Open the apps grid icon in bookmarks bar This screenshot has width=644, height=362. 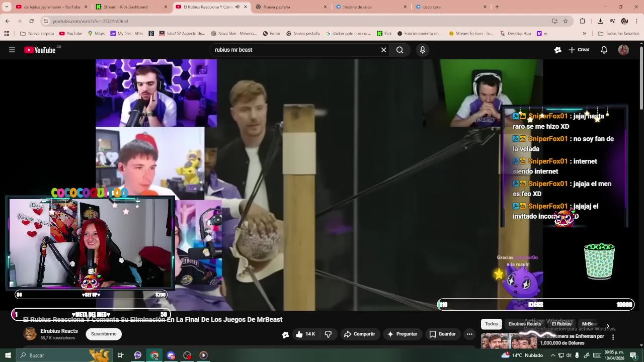pos(7,33)
